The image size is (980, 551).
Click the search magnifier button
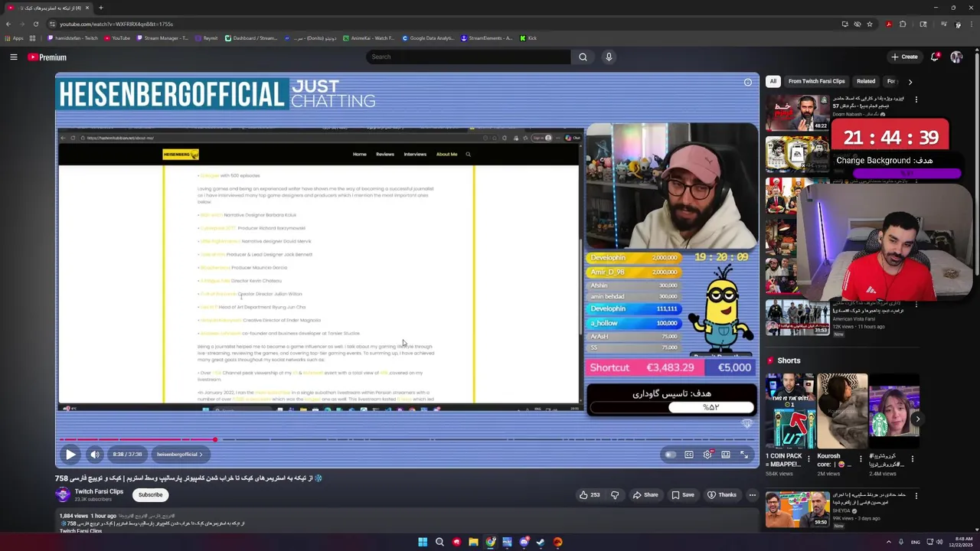tap(583, 57)
